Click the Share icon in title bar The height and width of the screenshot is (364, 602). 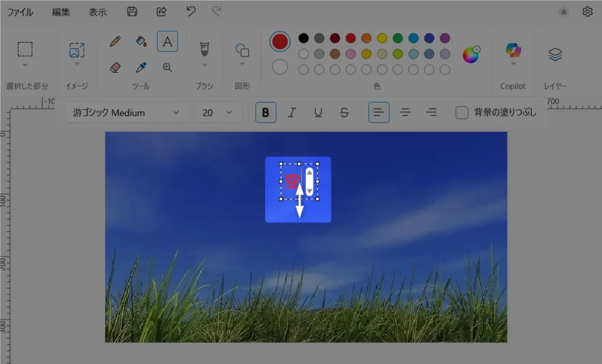pos(161,12)
